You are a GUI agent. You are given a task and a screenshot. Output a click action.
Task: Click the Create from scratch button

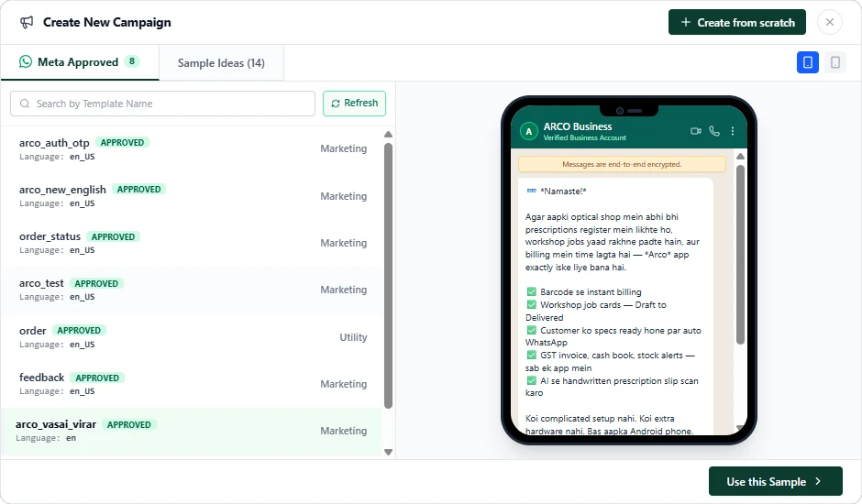point(736,23)
